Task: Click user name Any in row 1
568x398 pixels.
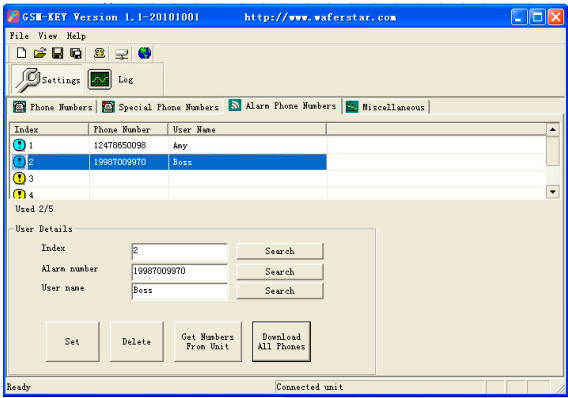Action: click(180, 146)
